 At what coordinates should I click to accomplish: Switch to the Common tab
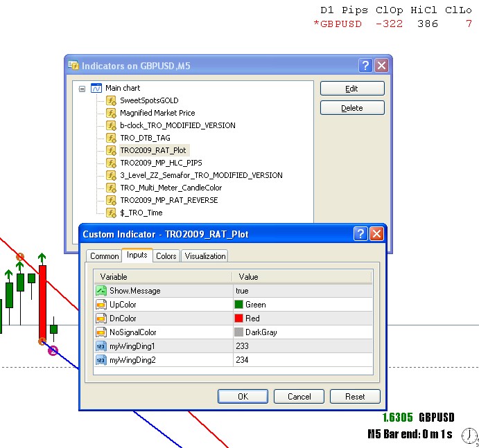[x=104, y=256]
